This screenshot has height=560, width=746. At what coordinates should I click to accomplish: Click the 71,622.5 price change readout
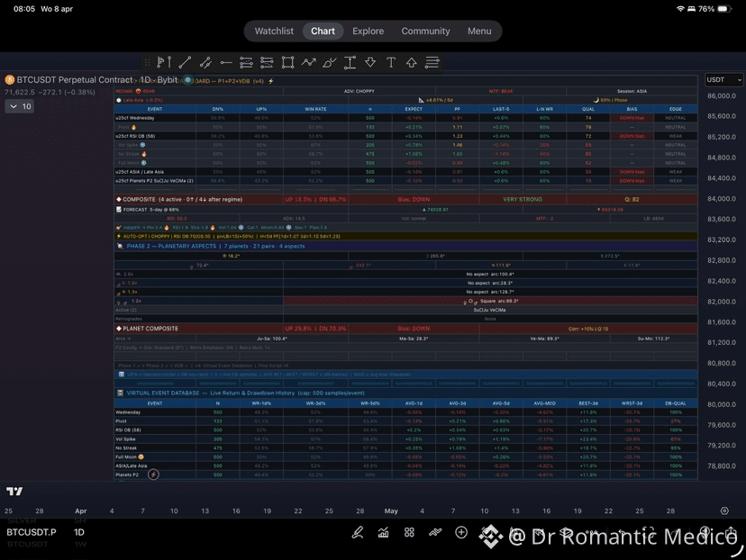point(50,92)
